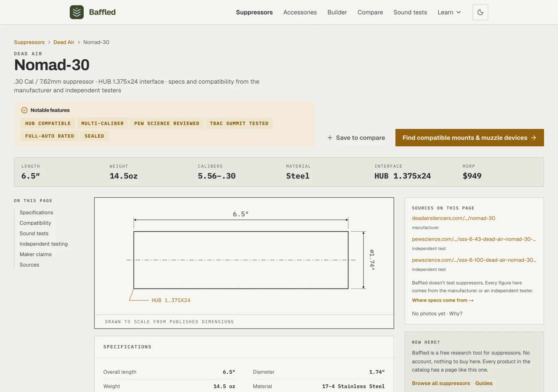This screenshot has width=558, height=392.
Task: Click the Suppressors breadcrumb link
Action: click(x=29, y=42)
